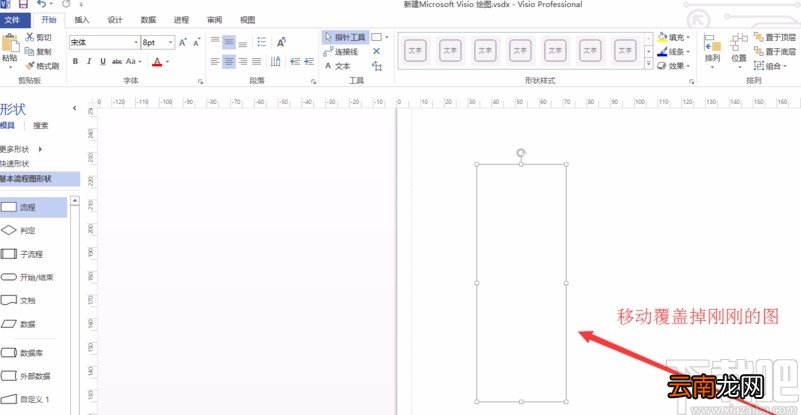
Task: Click the text direction icon
Action: [x=276, y=61]
